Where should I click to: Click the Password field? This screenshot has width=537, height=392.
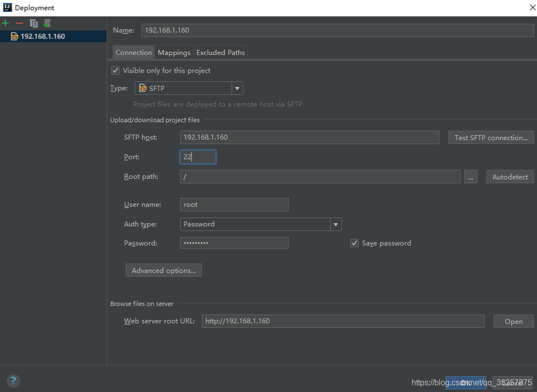coord(234,243)
